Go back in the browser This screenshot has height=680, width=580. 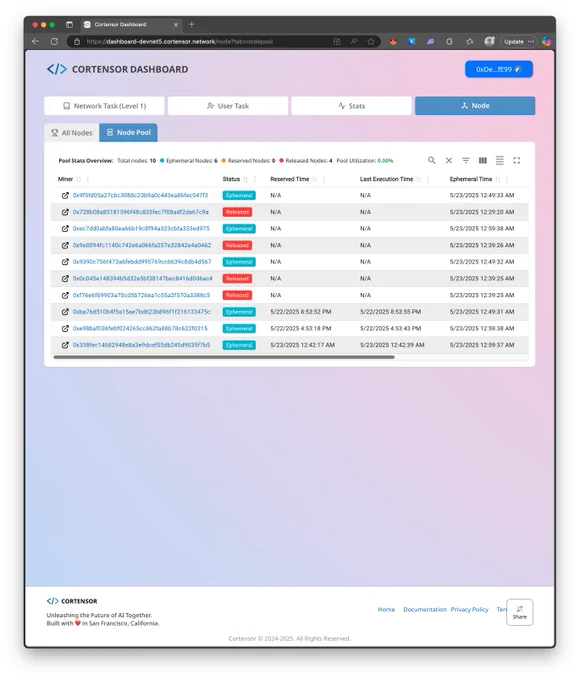pyautogui.click(x=36, y=42)
